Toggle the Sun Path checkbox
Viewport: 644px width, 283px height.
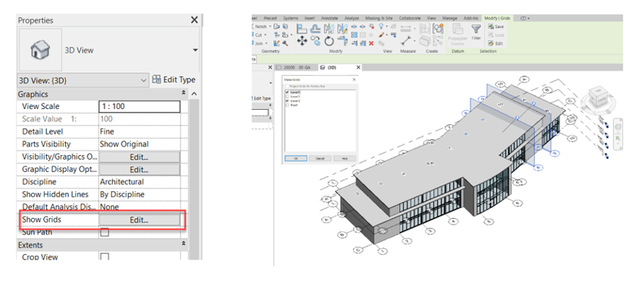[105, 232]
